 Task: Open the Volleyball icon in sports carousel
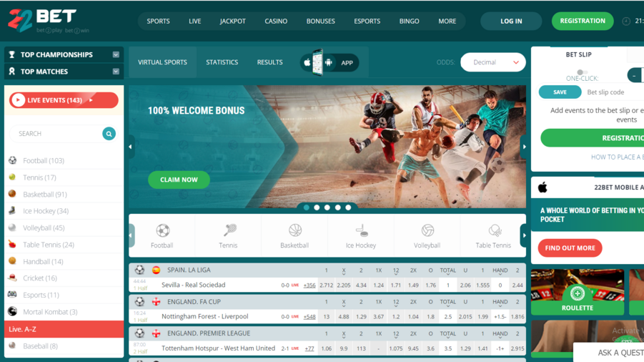click(x=427, y=231)
